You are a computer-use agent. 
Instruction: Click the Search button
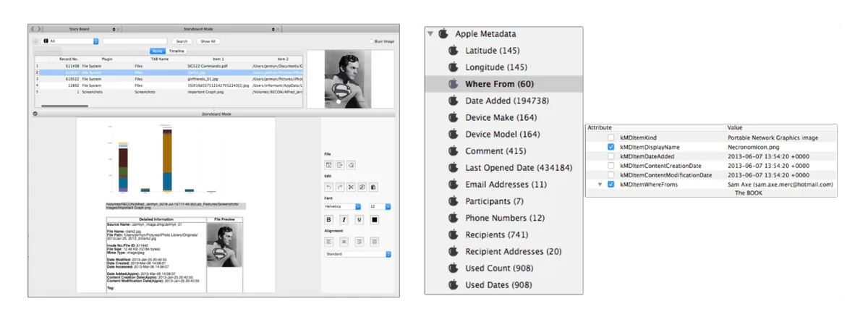[x=182, y=41]
